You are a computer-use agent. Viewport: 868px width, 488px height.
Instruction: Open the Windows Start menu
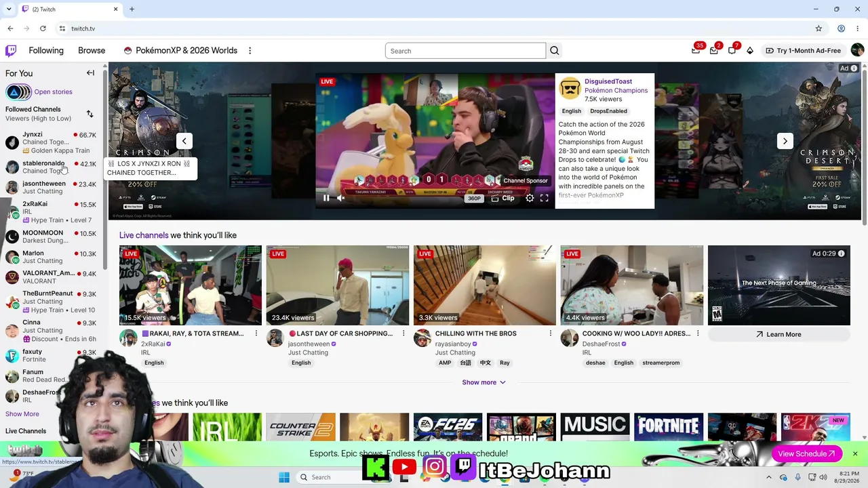tap(284, 477)
